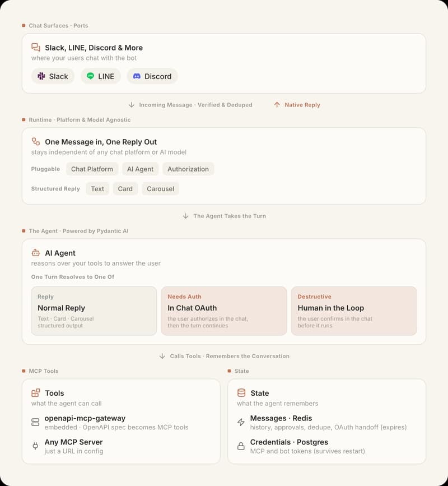Viewport: 448px width, 486px height.
Task: Click the Chat Surfaces · Ports section label
Action: [58, 25]
